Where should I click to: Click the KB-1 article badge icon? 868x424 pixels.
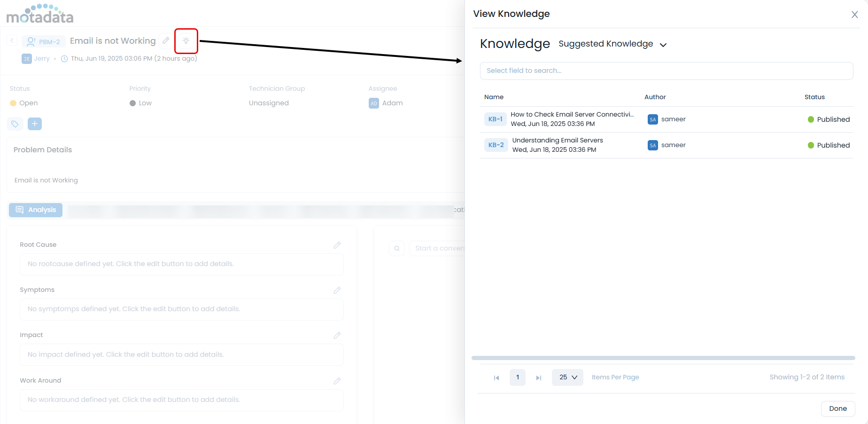[495, 119]
